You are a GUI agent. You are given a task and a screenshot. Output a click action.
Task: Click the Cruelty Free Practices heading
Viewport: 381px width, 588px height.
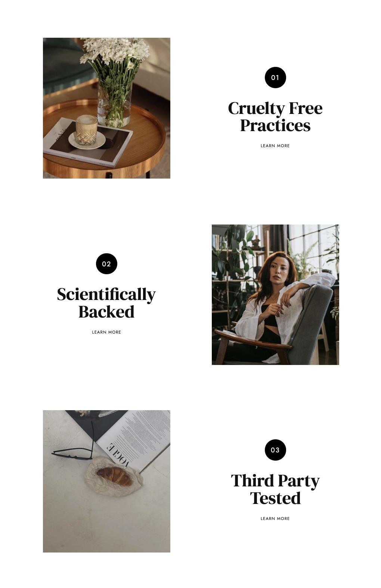(x=275, y=117)
